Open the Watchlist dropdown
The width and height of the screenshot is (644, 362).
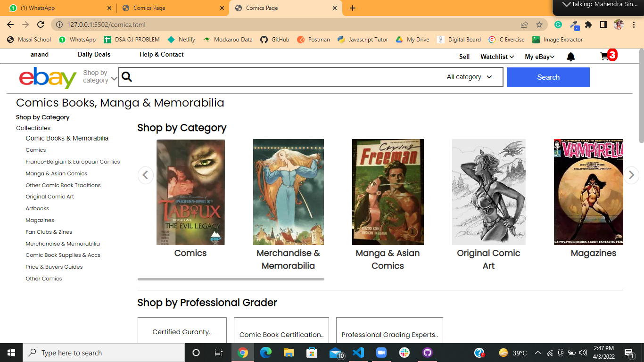(497, 57)
